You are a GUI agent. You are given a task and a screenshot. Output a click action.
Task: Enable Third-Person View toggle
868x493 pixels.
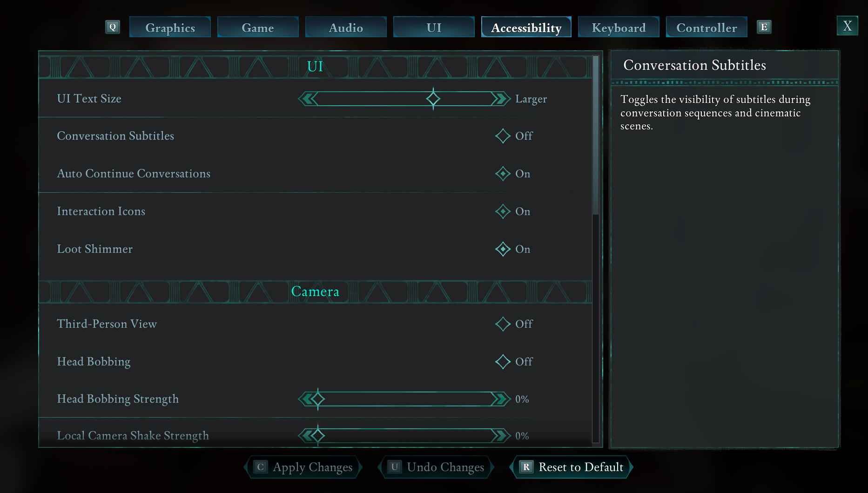point(503,324)
